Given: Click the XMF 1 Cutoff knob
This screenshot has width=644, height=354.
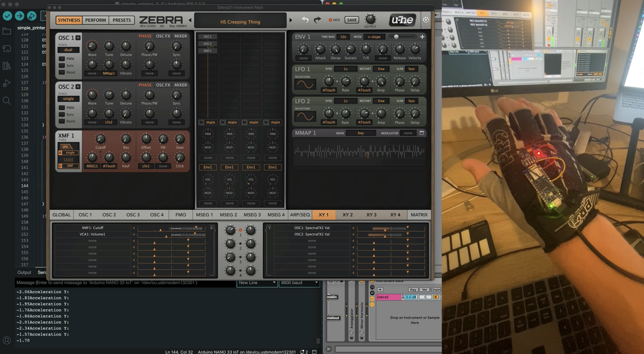Looking at the screenshot, I should (x=100, y=139).
